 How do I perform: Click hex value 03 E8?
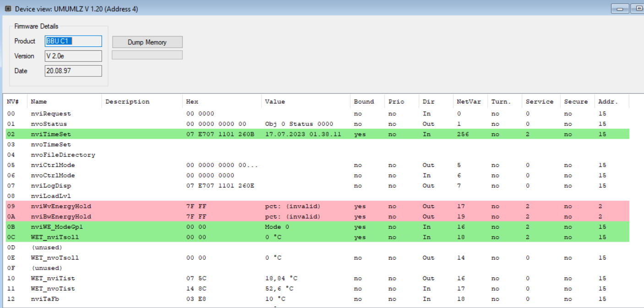pos(196,299)
